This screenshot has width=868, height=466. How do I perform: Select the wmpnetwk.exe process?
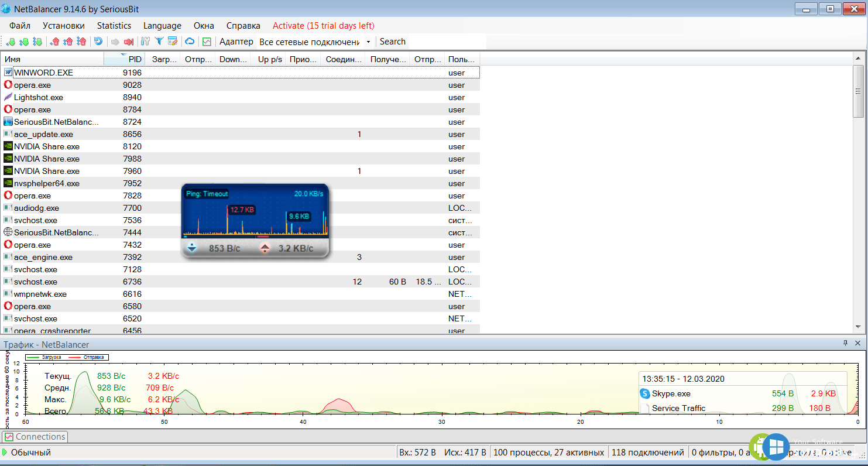(x=40, y=294)
